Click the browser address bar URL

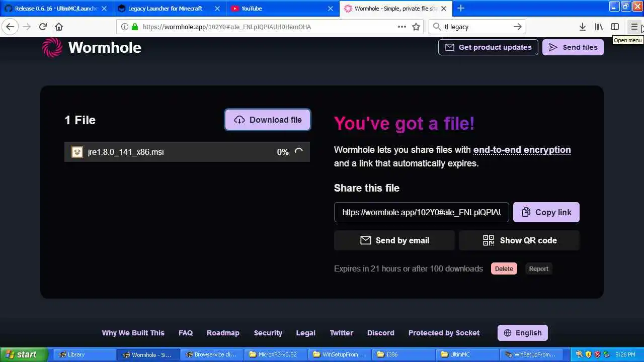pos(227,27)
